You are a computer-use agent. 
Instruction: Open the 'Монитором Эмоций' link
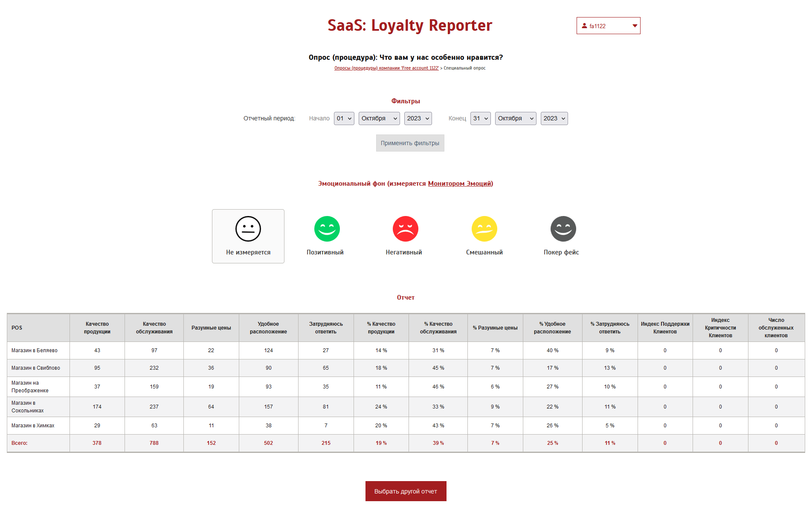460,184
